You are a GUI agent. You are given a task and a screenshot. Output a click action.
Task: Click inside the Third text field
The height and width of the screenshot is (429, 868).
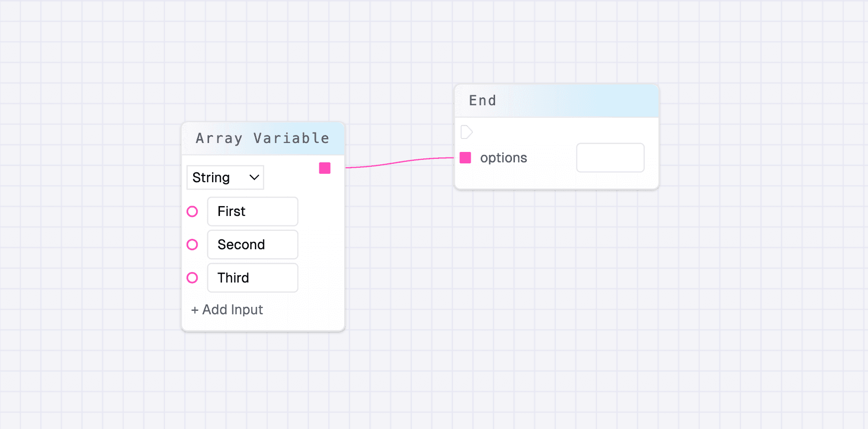[x=252, y=278]
